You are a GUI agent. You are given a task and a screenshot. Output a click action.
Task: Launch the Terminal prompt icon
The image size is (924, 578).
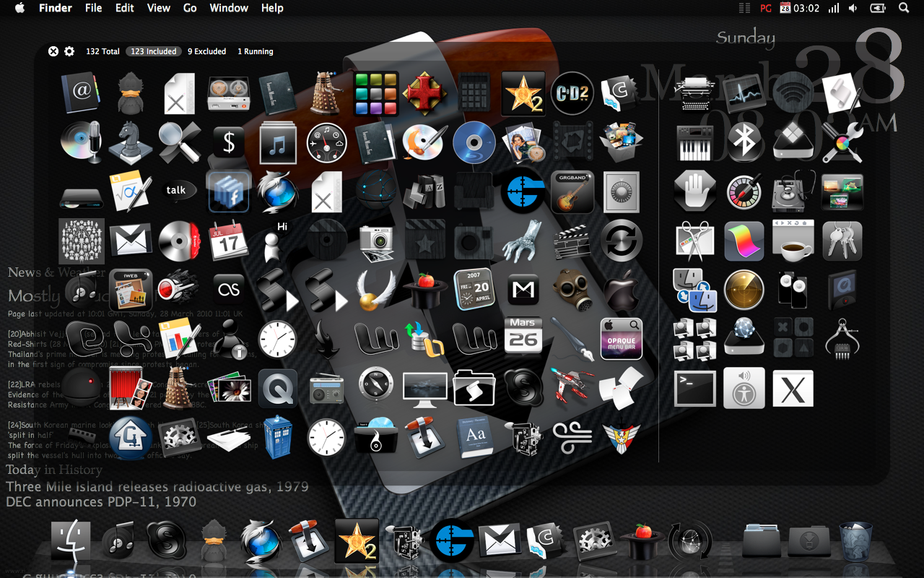tap(694, 389)
